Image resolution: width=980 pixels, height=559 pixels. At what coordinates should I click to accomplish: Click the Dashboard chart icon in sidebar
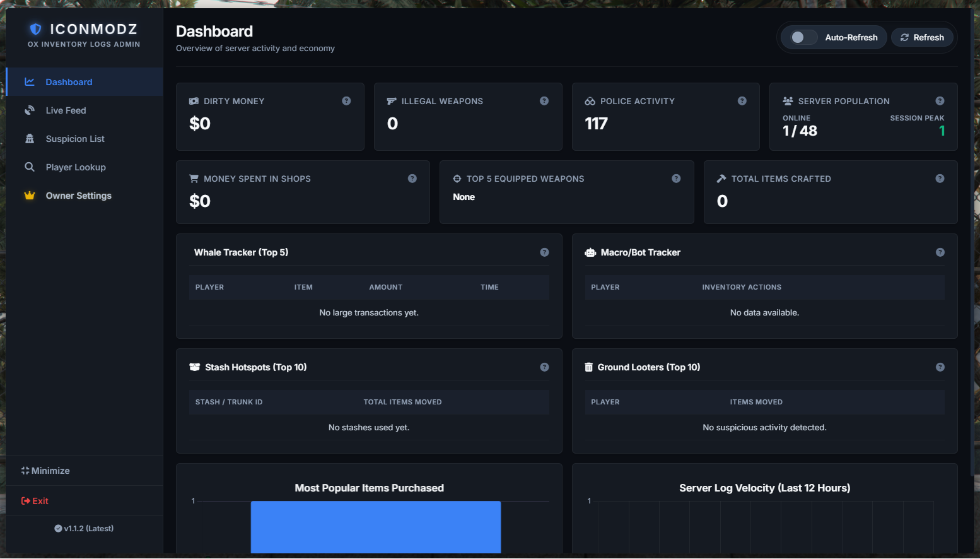pyautogui.click(x=30, y=82)
